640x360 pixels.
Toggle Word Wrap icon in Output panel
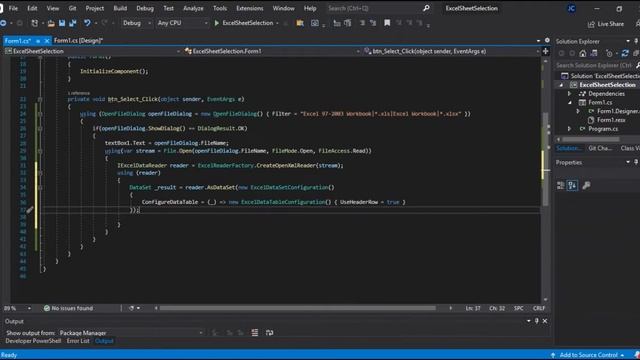pos(269,333)
